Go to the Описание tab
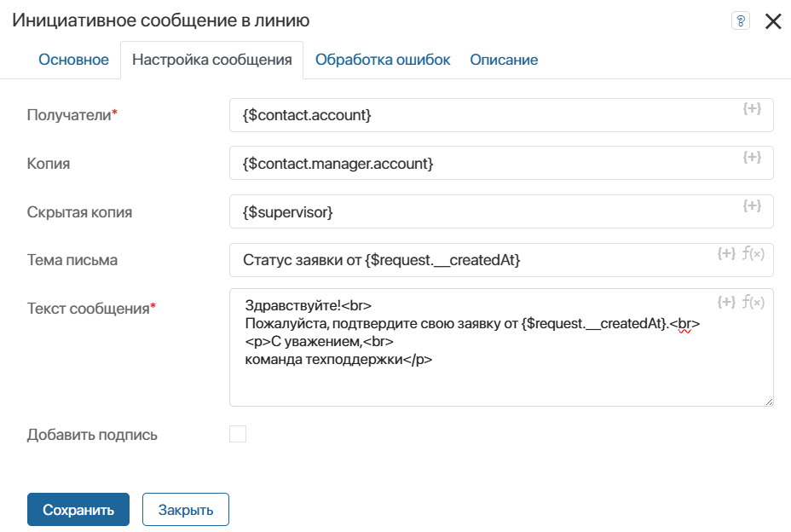791x532 pixels. (504, 60)
